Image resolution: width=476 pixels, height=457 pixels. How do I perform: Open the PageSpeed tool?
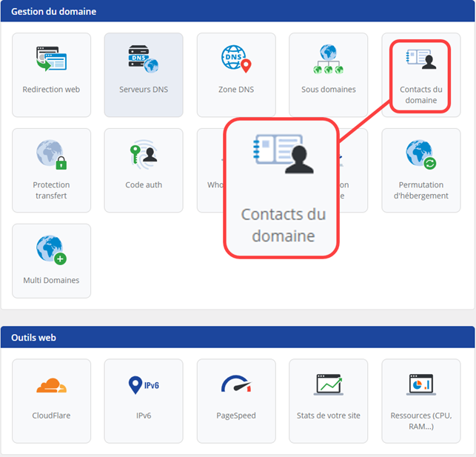[x=236, y=401]
